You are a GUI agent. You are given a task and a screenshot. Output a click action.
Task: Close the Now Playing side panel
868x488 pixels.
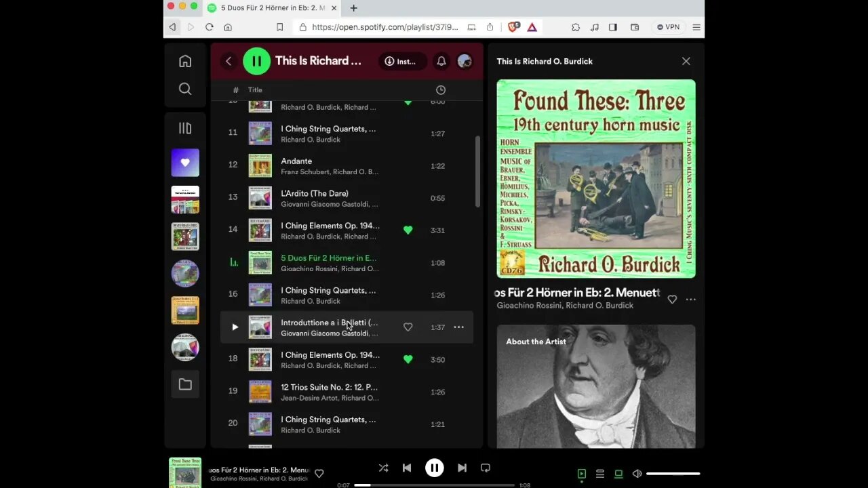pyautogui.click(x=686, y=61)
